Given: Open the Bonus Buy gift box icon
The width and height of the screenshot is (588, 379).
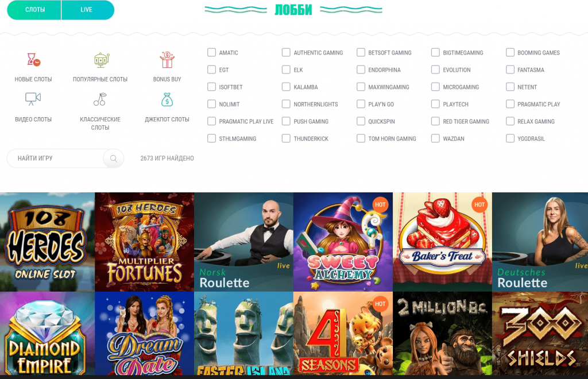Looking at the screenshot, I should (167, 60).
